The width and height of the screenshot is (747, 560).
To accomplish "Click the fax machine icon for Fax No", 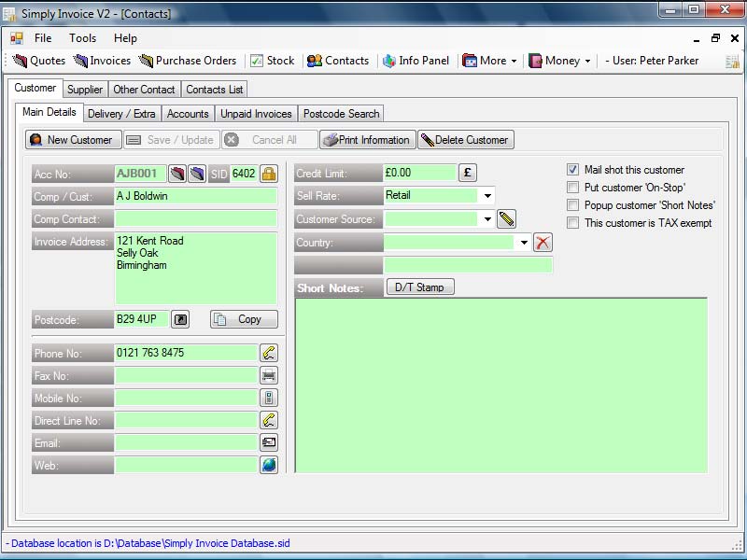I will pos(269,375).
